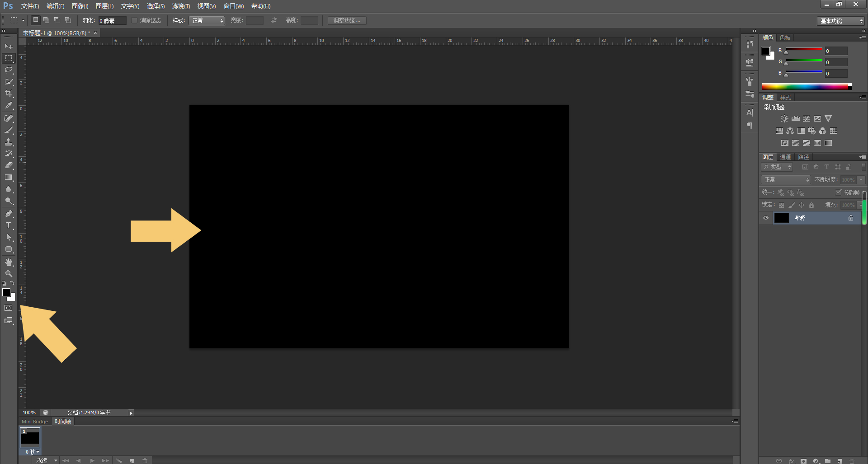The image size is (868, 464).
Task: Toggle lock image pixels
Action: [x=792, y=205]
